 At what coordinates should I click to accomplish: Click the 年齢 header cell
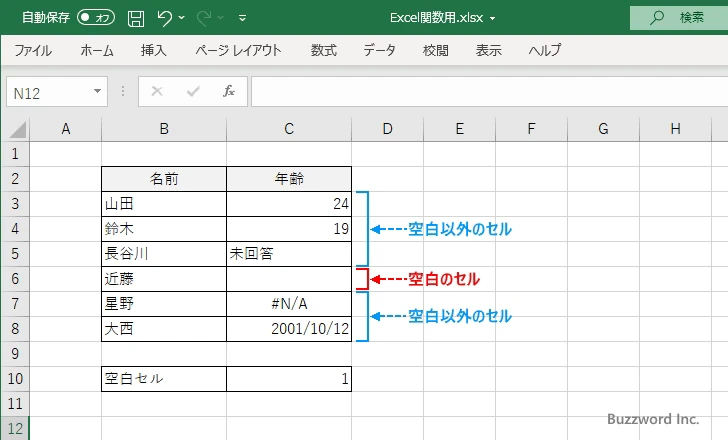coord(289,179)
